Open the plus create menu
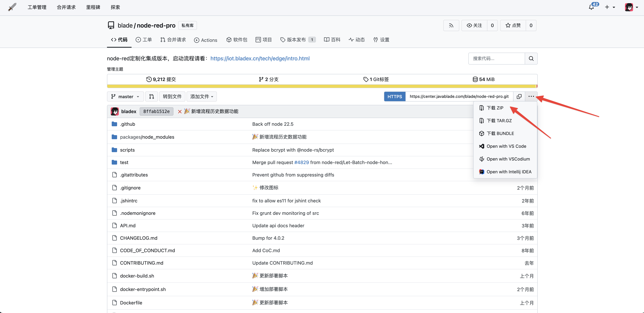 (x=610, y=7)
